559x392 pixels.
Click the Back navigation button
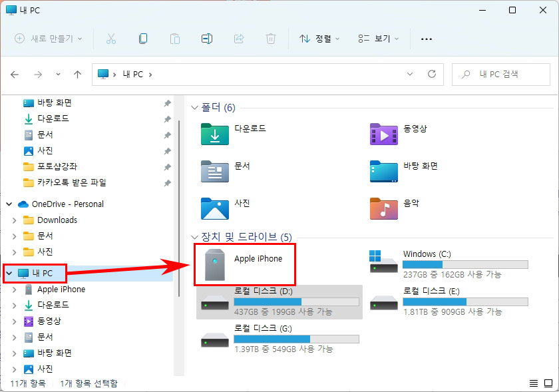pos(15,74)
